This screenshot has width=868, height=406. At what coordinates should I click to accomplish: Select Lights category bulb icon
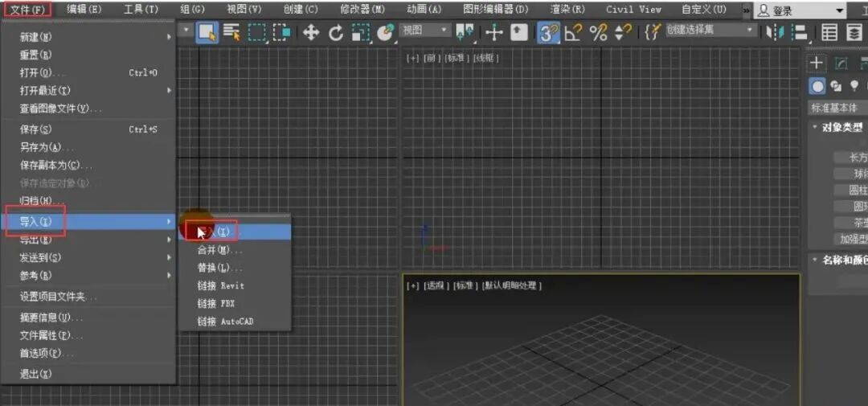[854, 86]
